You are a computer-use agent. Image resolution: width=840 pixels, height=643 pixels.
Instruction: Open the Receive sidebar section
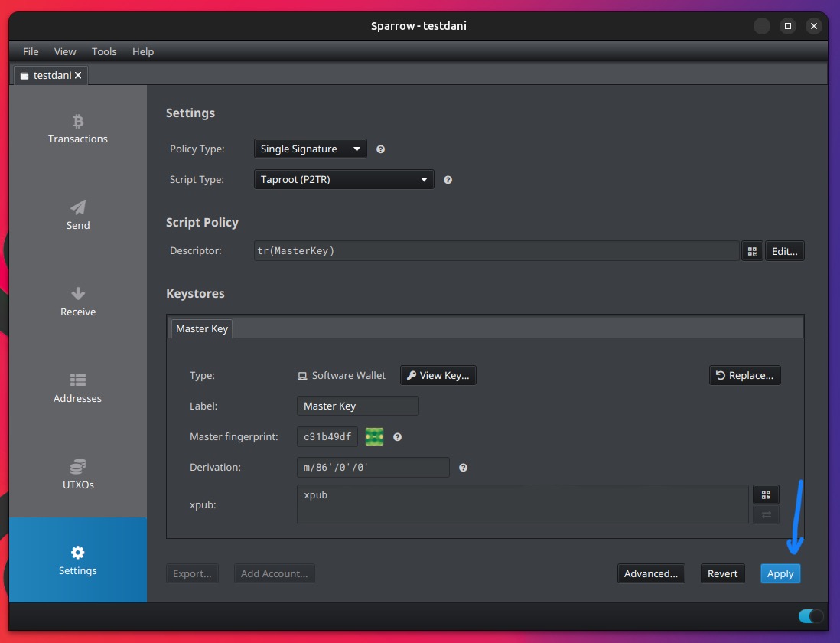click(x=77, y=302)
